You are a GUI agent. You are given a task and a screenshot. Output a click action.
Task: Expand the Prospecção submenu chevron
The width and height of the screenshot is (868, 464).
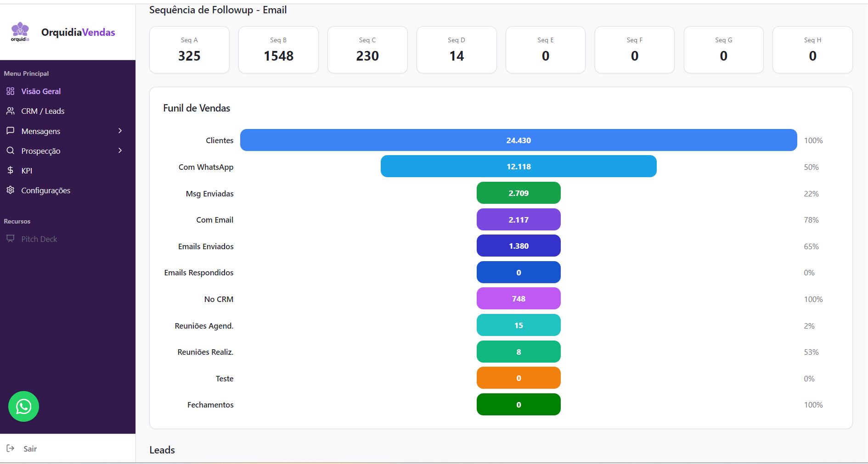tap(120, 151)
